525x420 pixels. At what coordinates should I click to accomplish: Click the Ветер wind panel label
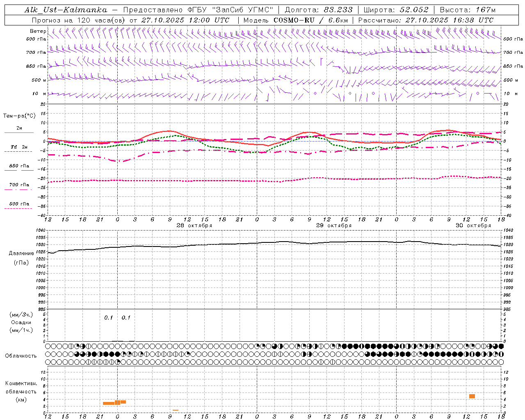[x=38, y=31]
